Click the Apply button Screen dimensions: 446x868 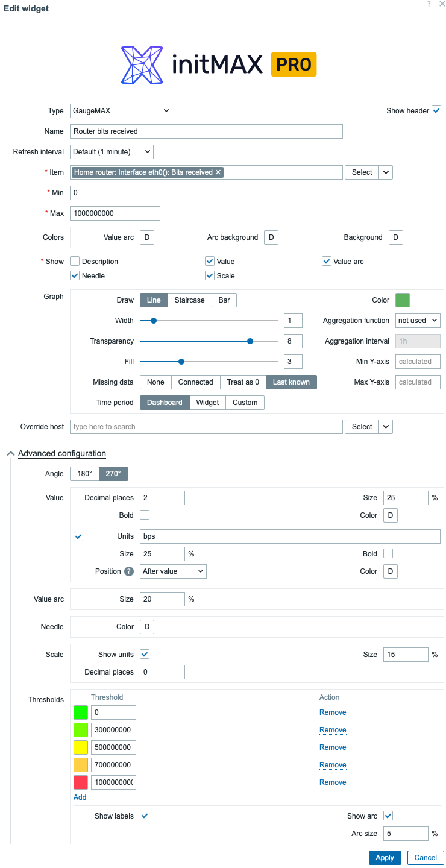[385, 857]
